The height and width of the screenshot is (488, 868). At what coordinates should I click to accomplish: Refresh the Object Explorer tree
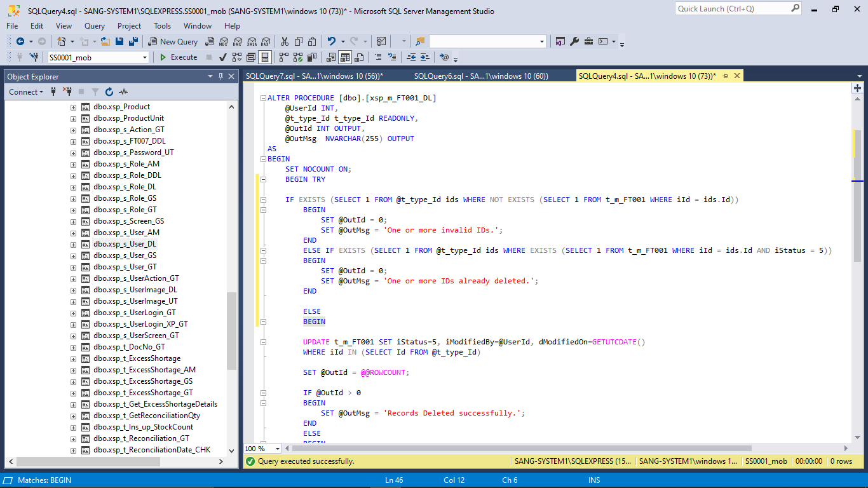(x=109, y=92)
